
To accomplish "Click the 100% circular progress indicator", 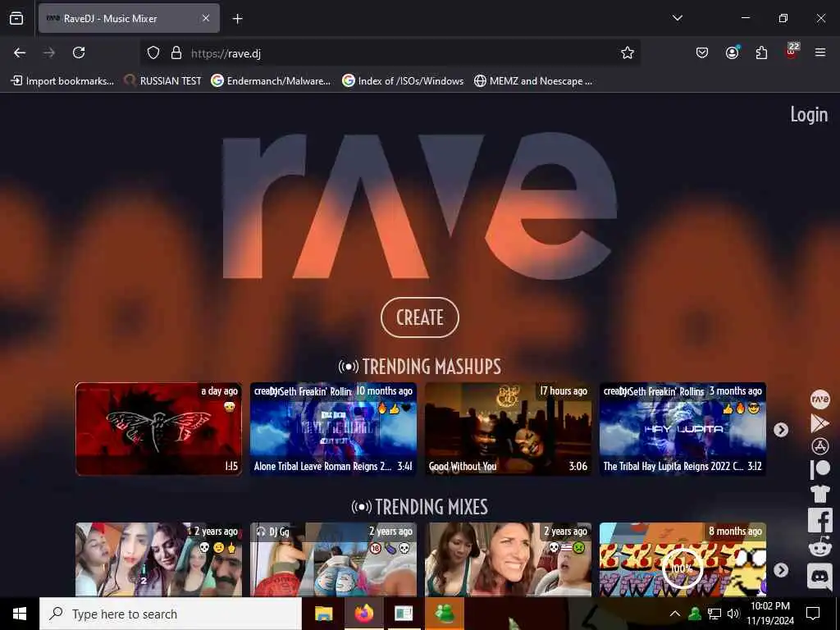I will click(x=682, y=568).
